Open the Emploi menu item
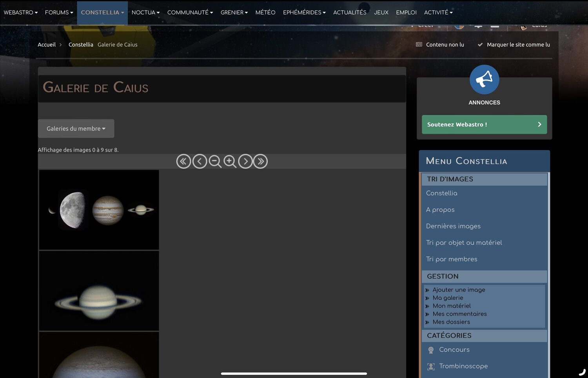 (406, 13)
